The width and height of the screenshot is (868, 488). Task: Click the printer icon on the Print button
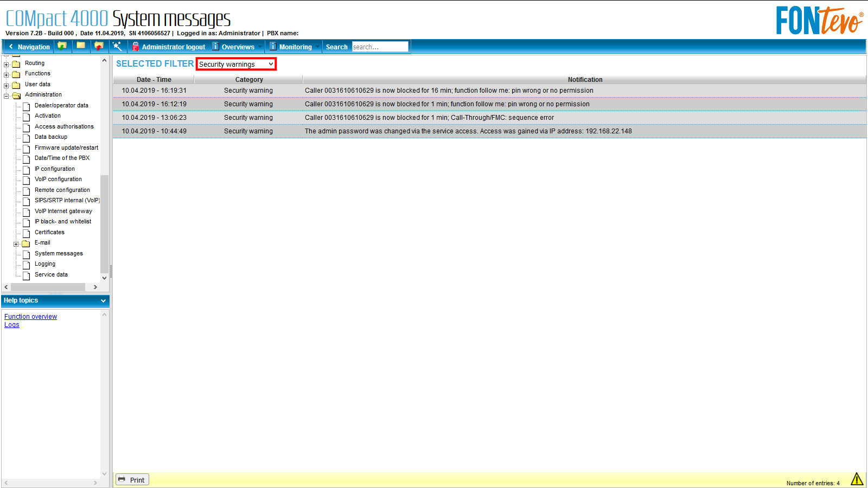pyautogui.click(x=122, y=480)
